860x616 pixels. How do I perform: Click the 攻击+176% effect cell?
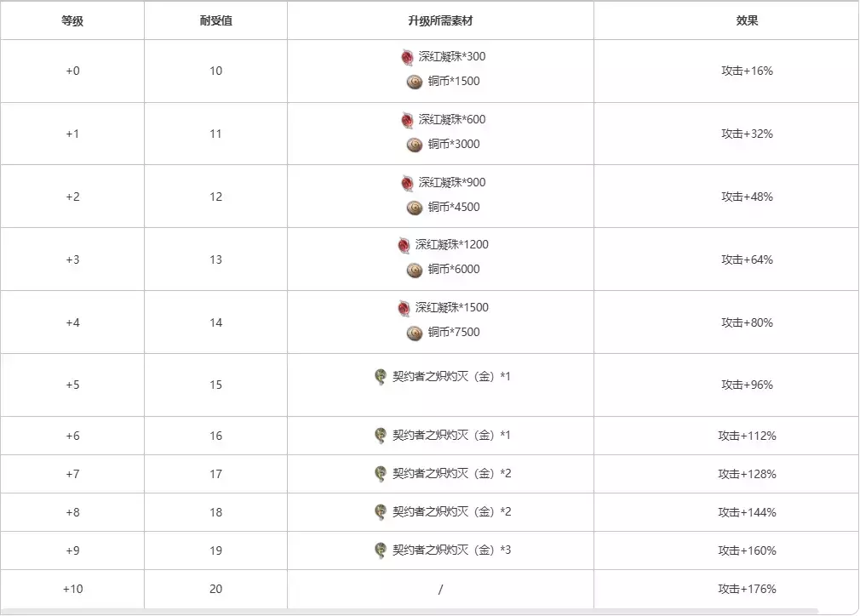click(x=747, y=589)
